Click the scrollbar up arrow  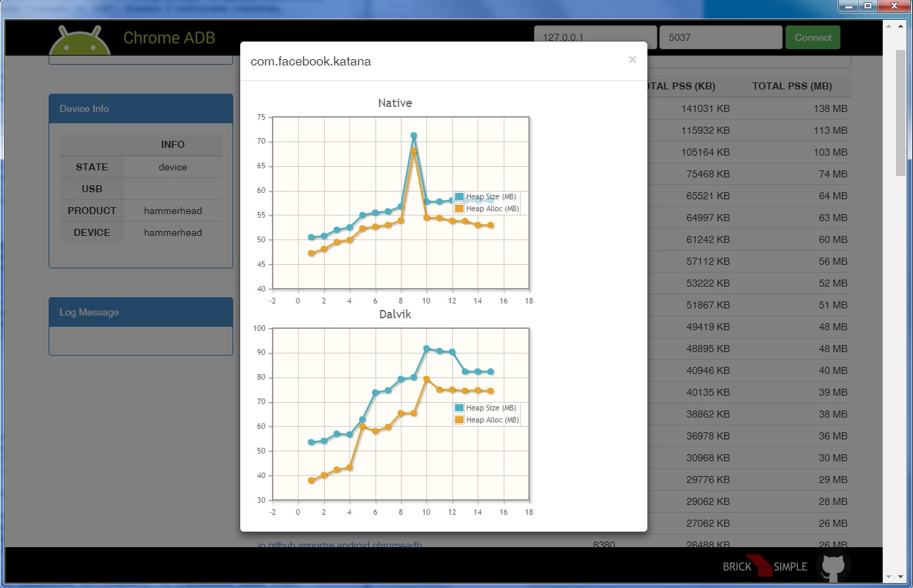pos(900,26)
